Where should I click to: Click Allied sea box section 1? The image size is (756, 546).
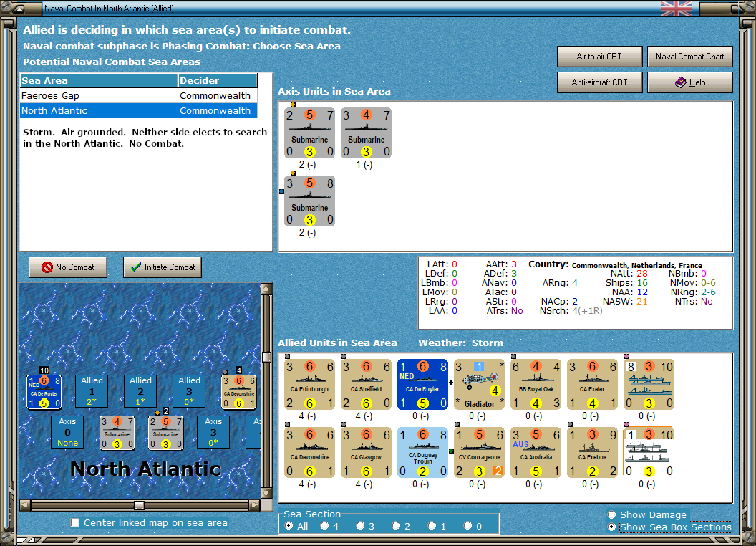92,391
